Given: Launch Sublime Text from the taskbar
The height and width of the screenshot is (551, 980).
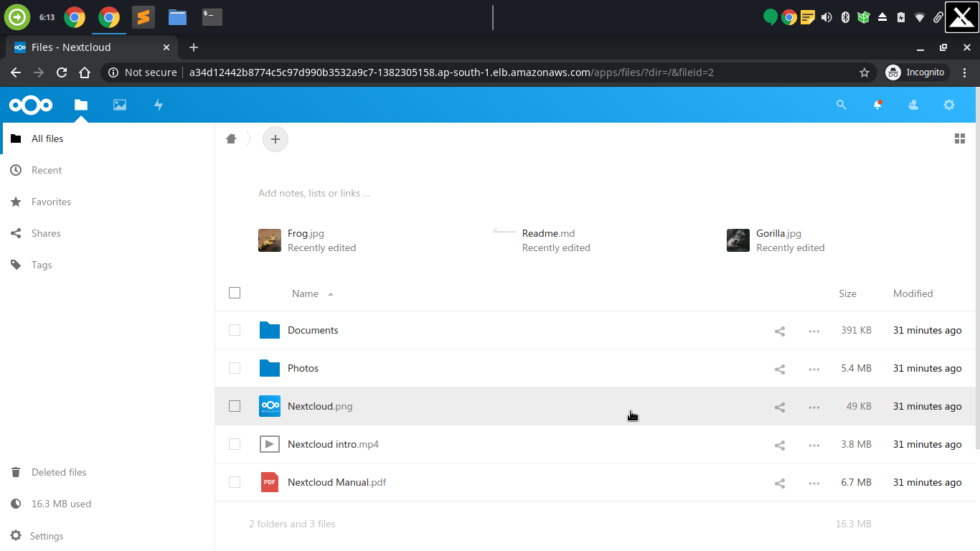Looking at the screenshot, I should [143, 17].
